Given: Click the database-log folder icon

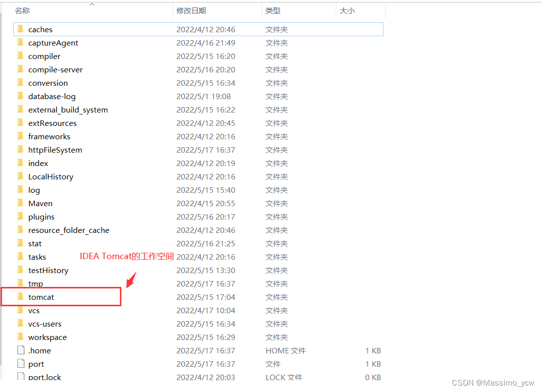Looking at the screenshot, I should (21, 96).
